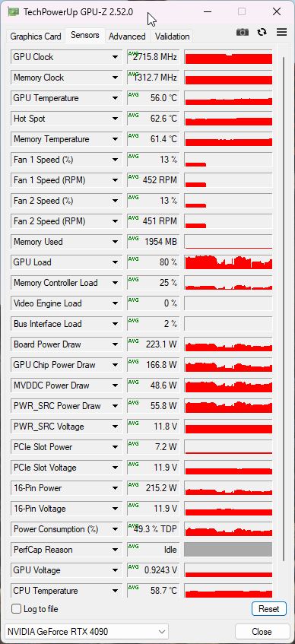
Task: Click the Hot Spot 62.6 °C value
Action: (x=154, y=119)
